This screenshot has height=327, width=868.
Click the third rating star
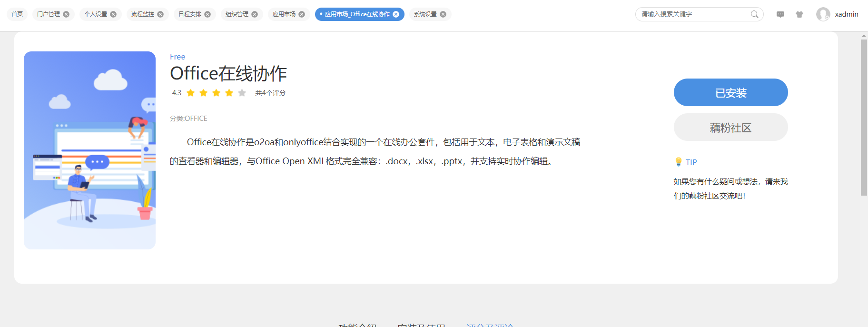coord(217,93)
